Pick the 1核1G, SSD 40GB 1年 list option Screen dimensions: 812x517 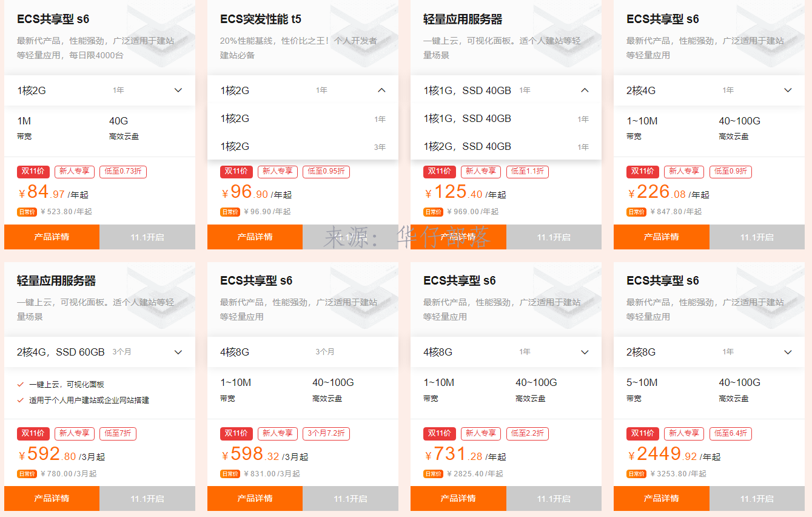click(x=506, y=119)
